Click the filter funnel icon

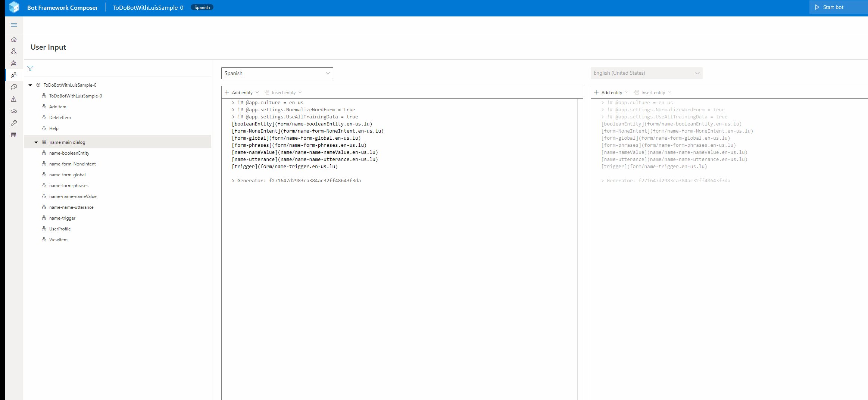pos(30,68)
